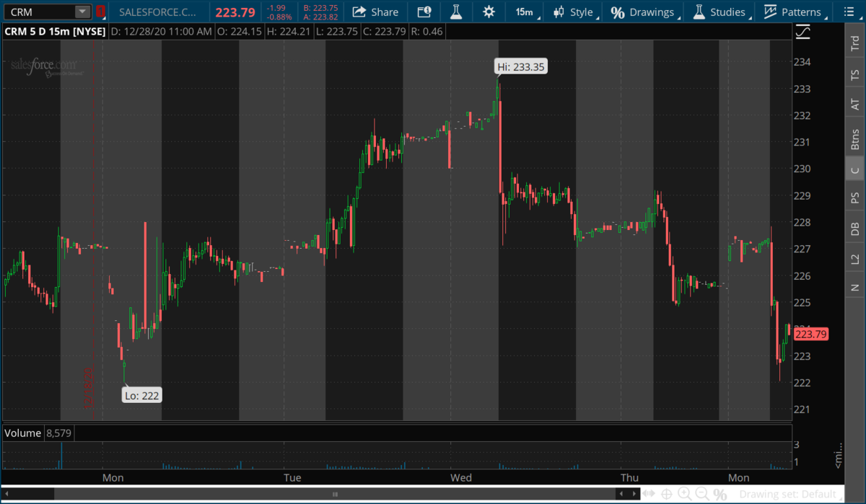Click the Thu label on time axis
The width and height of the screenshot is (866, 504).
pos(629,477)
